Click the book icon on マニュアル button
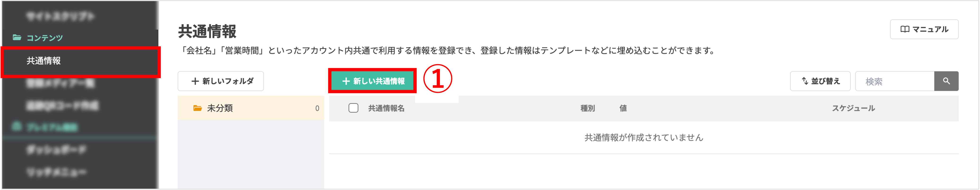Image resolution: width=980 pixels, height=190 pixels. [x=905, y=29]
